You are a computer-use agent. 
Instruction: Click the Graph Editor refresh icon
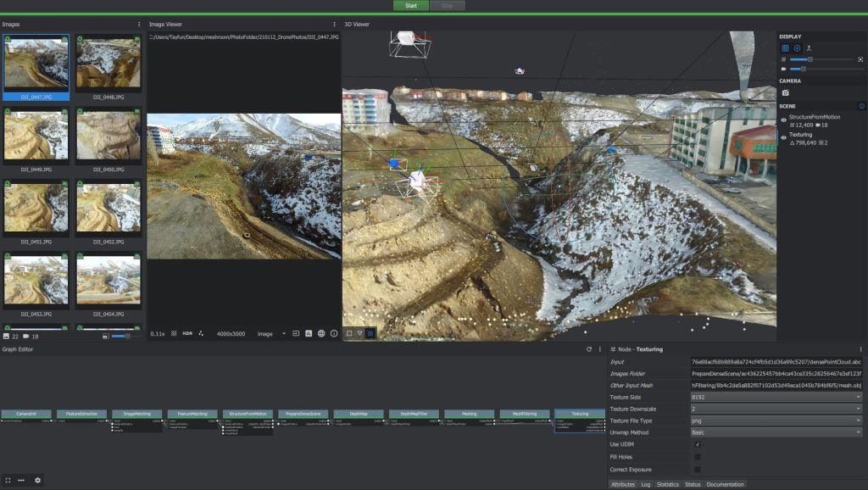coord(589,349)
